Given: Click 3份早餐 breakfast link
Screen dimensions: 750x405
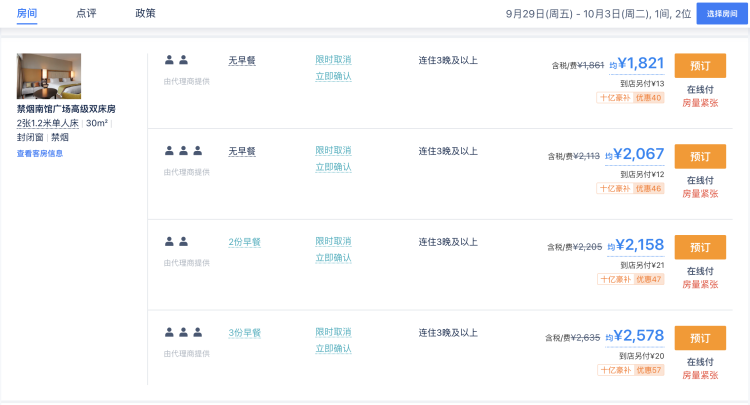Looking at the screenshot, I should (244, 333).
